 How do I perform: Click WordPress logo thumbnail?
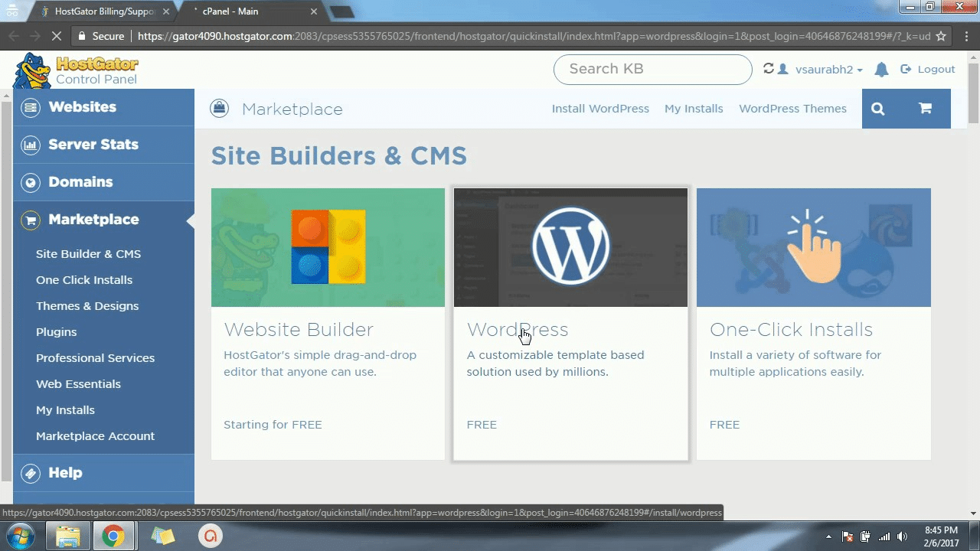point(570,247)
